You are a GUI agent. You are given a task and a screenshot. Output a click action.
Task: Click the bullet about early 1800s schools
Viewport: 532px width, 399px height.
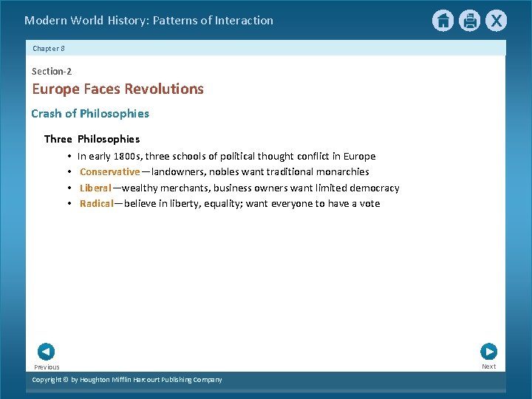(x=226, y=156)
